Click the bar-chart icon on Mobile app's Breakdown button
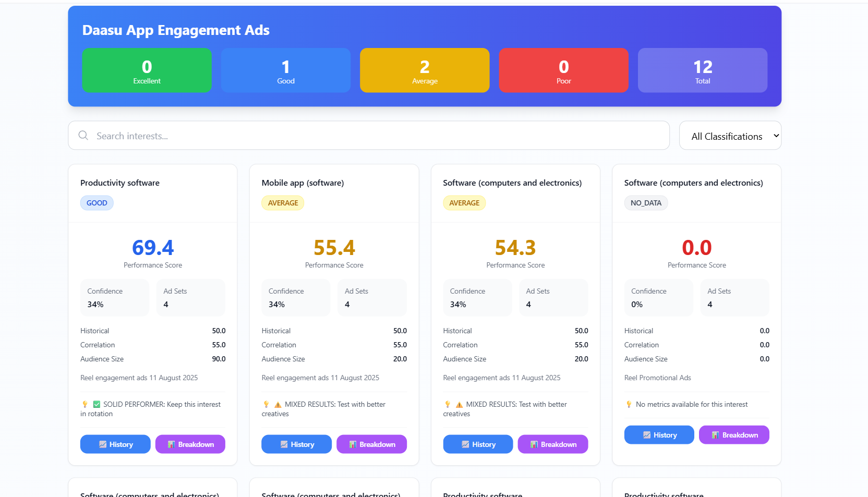 [352, 444]
